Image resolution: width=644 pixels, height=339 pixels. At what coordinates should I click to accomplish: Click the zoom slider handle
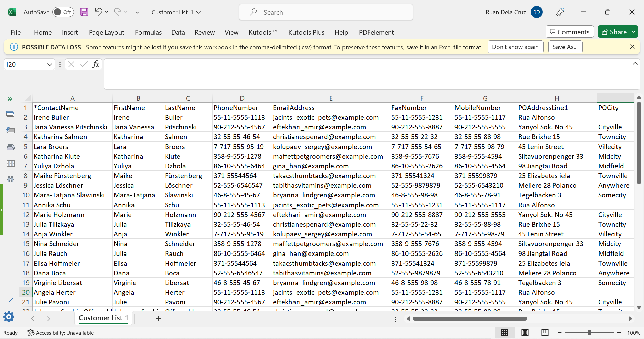[589, 332]
